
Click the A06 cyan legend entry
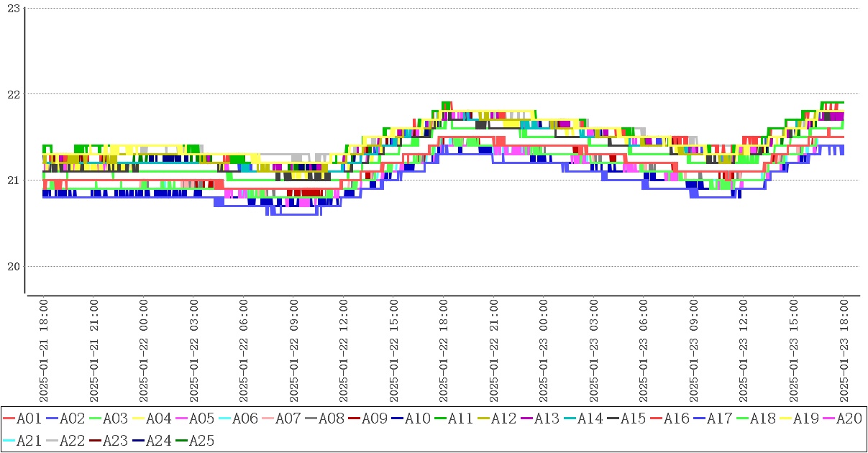point(237,418)
